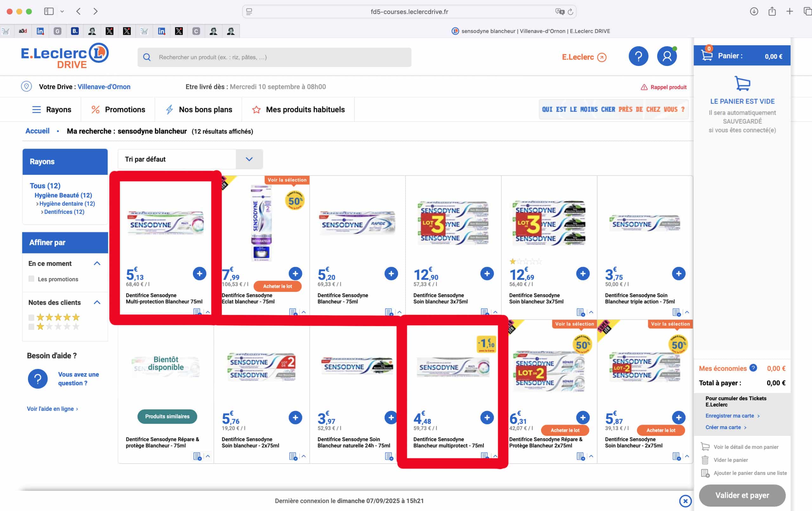Select Hygiène Beauté (12) category
This screenshot has width=812, height=511.
[x=63, y=195]
